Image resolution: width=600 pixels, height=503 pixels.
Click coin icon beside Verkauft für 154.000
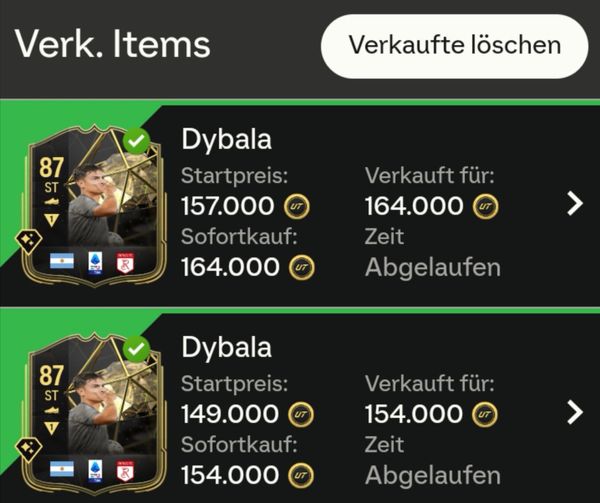pos(484,414)
